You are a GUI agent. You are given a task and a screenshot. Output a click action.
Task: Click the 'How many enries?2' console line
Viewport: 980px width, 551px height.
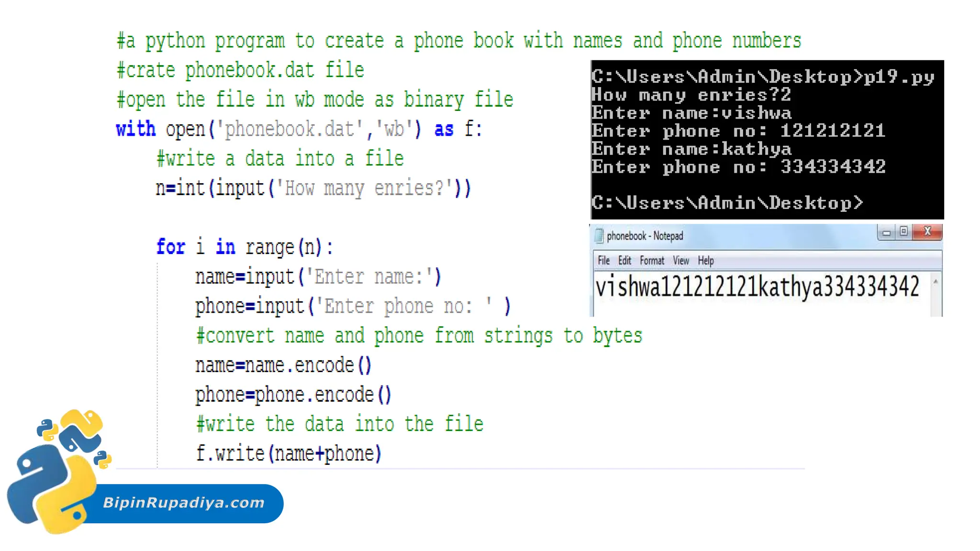(691, 95)
